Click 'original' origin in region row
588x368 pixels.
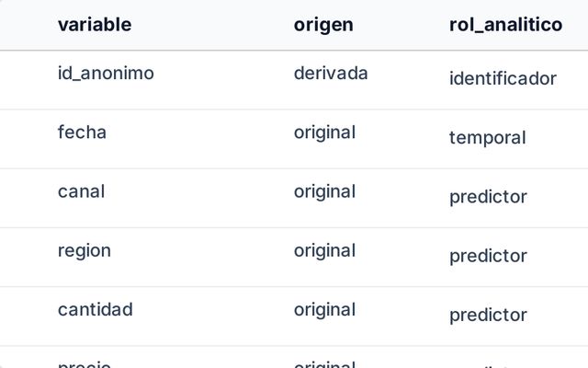[x=324, y=251]
